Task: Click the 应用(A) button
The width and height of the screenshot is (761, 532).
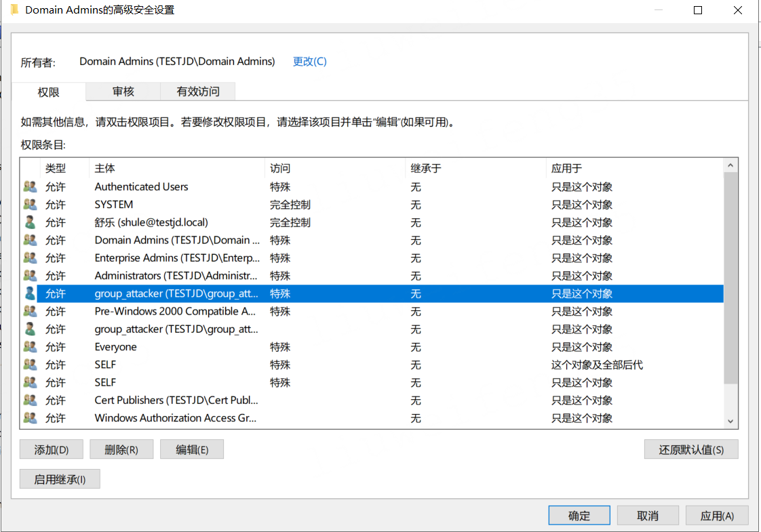Action: coord(717,516)
